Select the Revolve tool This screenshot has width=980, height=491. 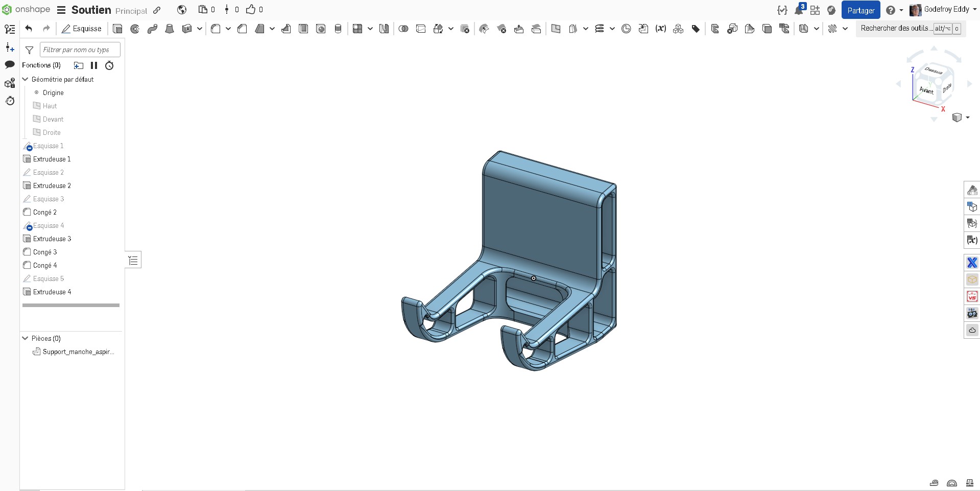pyautogui.click(x=135, y=29)
